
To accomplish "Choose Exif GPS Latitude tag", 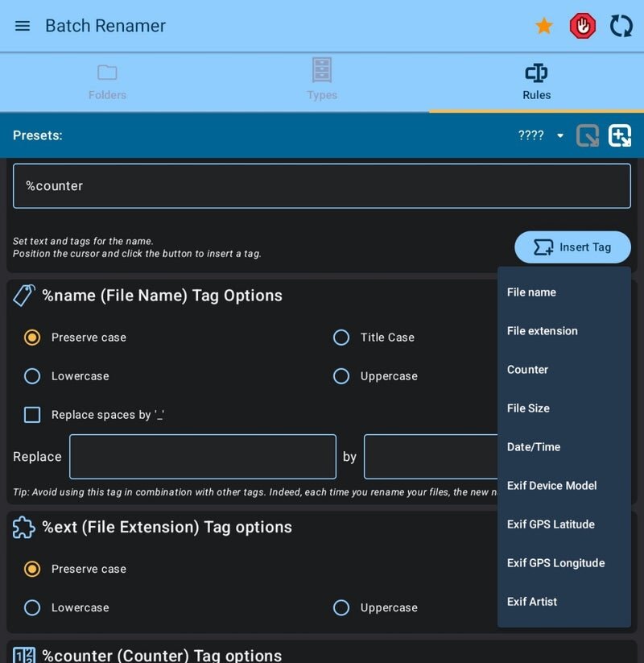I will [x=564, y=524].
